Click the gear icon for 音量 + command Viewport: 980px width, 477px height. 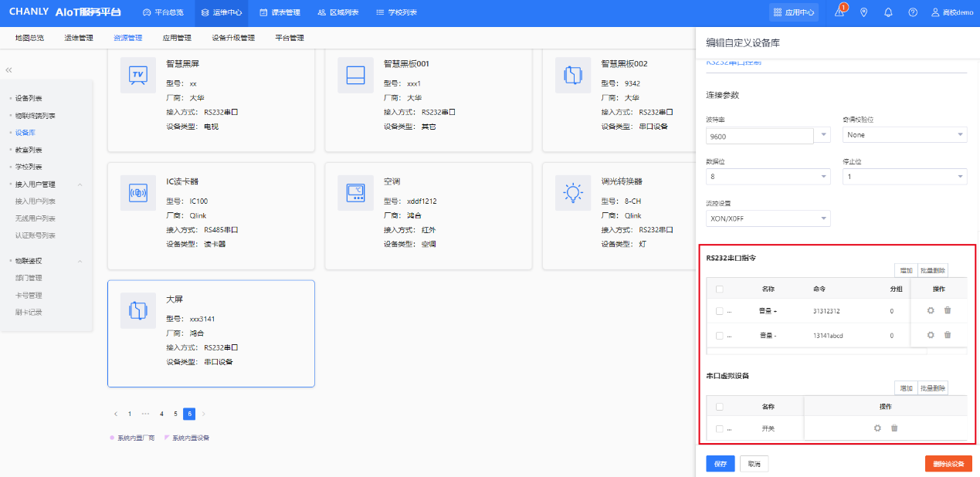pos(931,311)
